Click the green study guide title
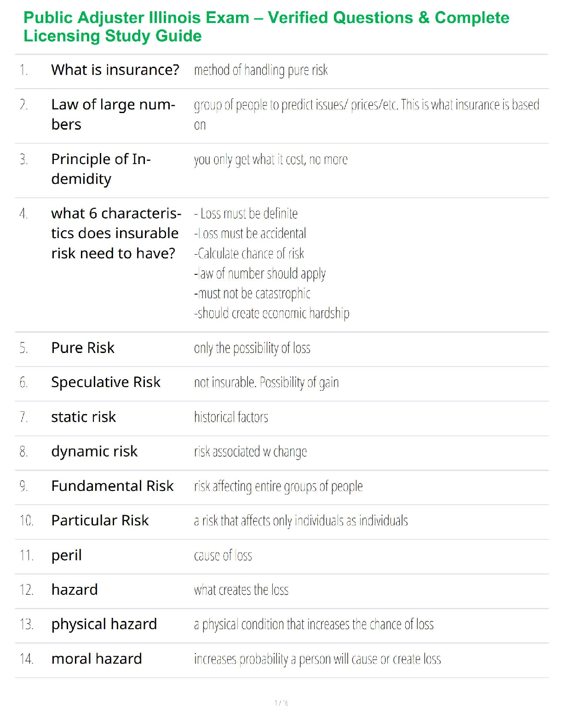Viewport: 563px width, 728px height. 266,27
